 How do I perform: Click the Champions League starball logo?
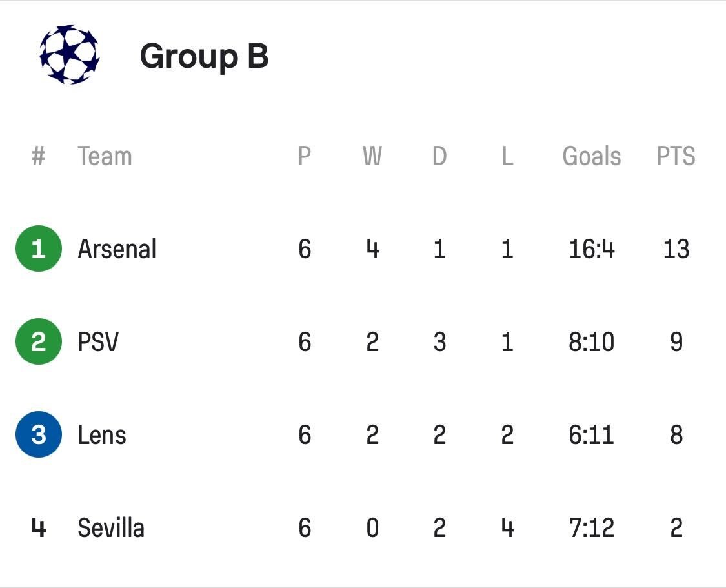[69, 55]
